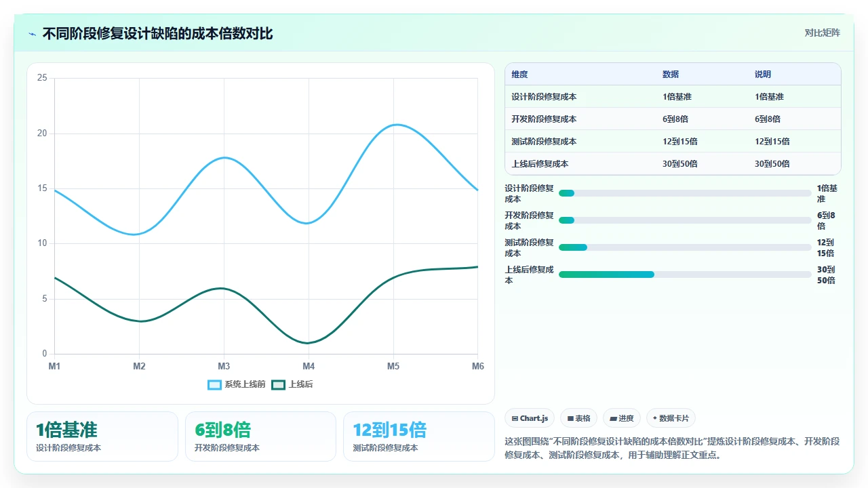Screen dimensions: 868x488
Task: Click the 15 y-axis tick label
Action: 42,188
